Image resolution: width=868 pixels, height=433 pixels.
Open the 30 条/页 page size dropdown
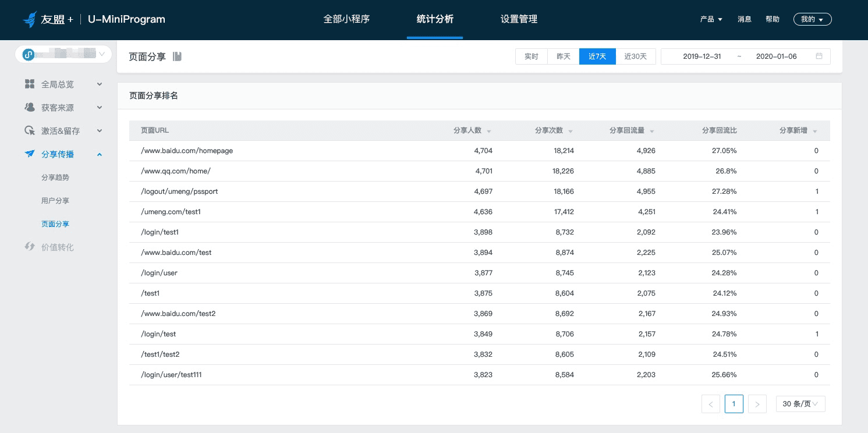(800, 404)
